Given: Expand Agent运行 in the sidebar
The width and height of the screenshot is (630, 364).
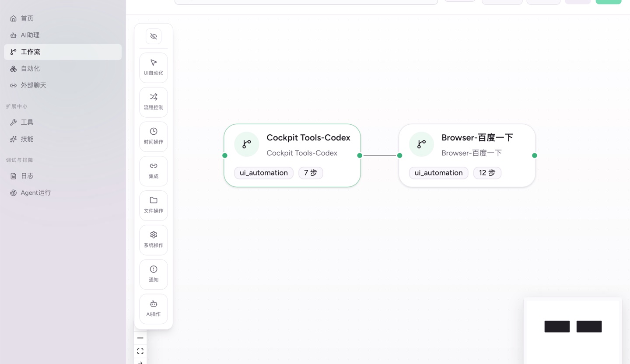Looking at the screenshot, I should [35, 192].
